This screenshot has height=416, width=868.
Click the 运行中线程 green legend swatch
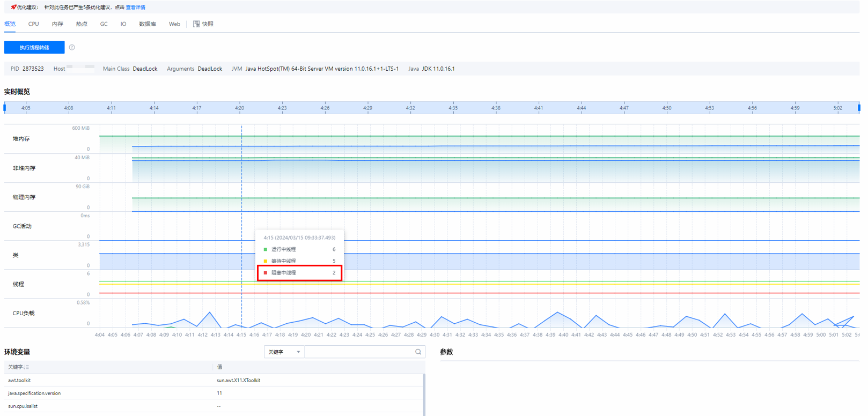coord(266,249)
